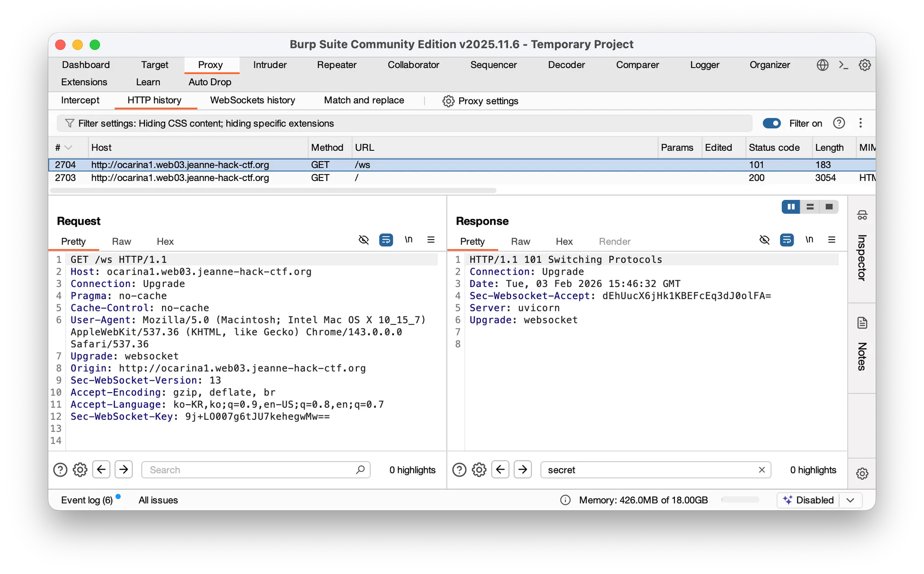Switch to the WebSockets history tab
924x574 pixels.
[252, 100]
